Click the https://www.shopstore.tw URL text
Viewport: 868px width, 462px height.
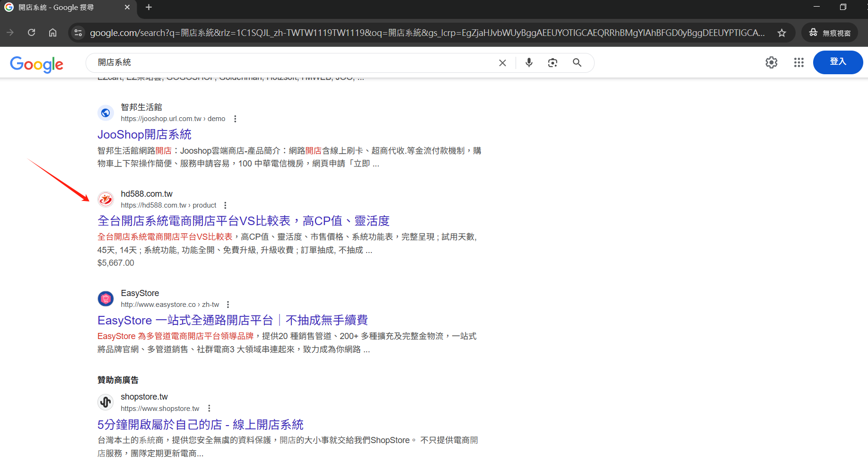pyautogui.click(x=160, y=409)
